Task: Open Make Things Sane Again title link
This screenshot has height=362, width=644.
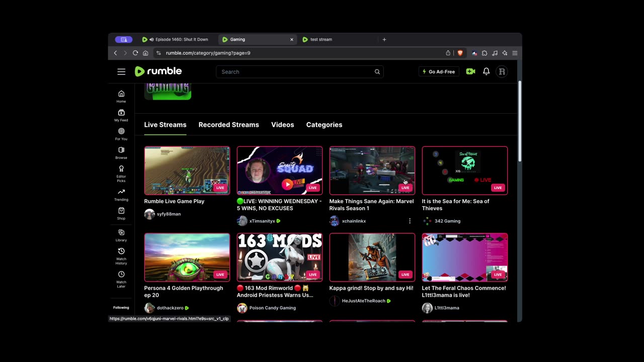Action: coord(371,205)
